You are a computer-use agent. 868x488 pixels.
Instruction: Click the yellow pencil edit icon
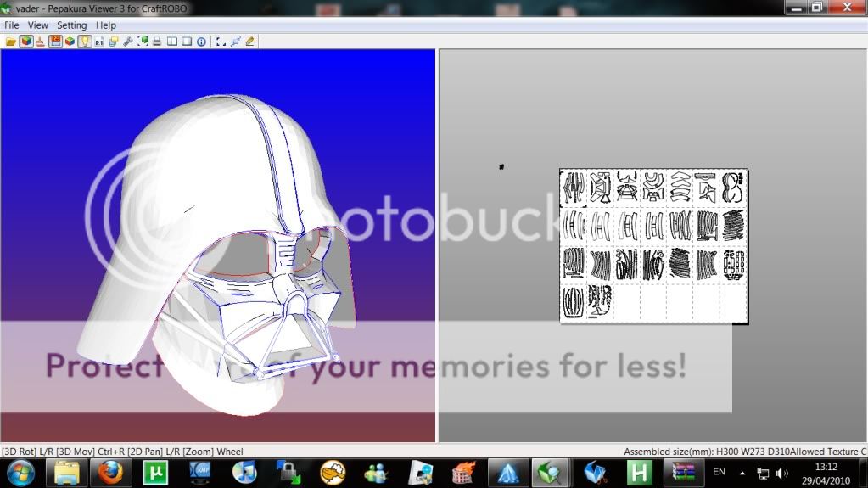tap(249, 42)
